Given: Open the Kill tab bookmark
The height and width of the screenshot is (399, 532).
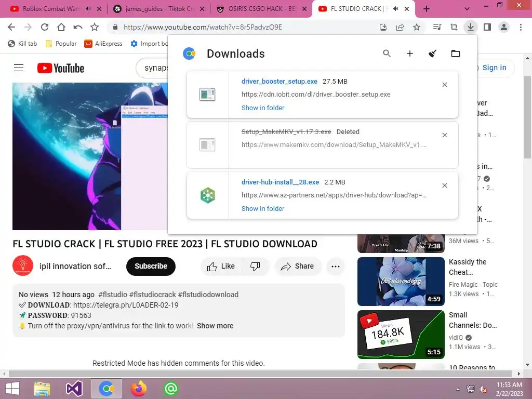Looking at the screenshot, I should point(22,44).
